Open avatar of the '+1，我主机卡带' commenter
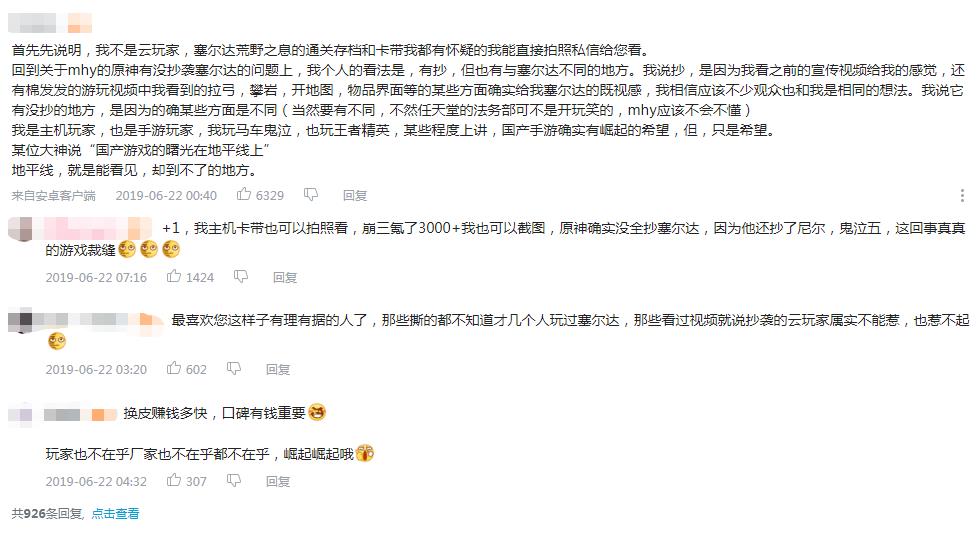 coord(19,229)
